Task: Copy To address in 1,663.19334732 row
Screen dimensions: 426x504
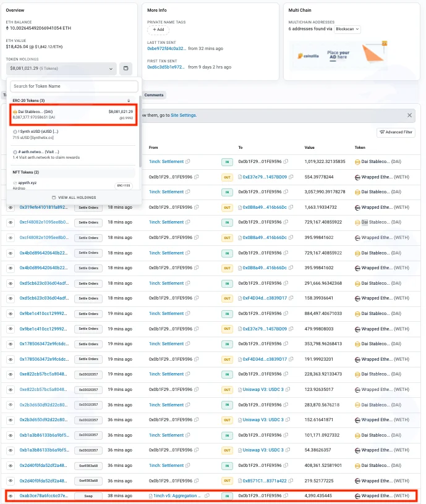Action: coord(291,208)
